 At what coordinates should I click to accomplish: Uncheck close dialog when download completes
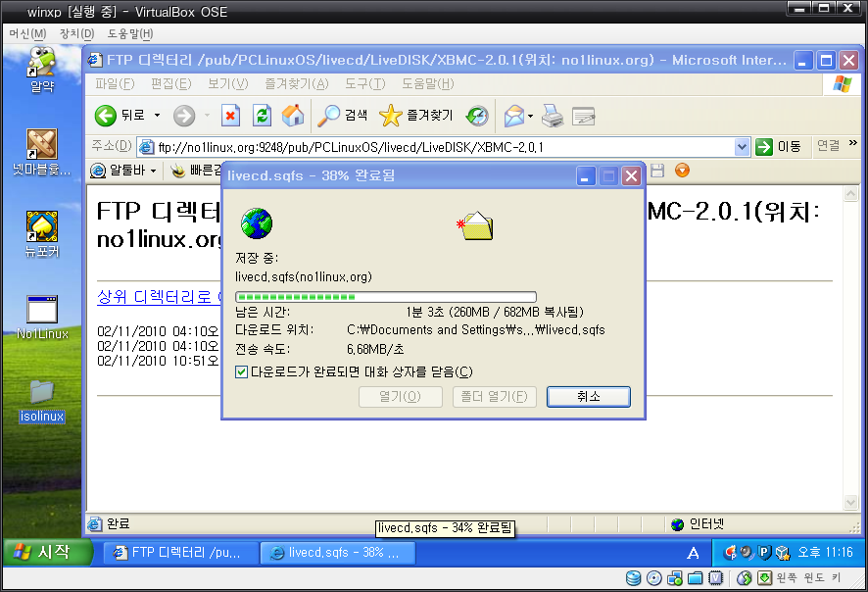241,371
